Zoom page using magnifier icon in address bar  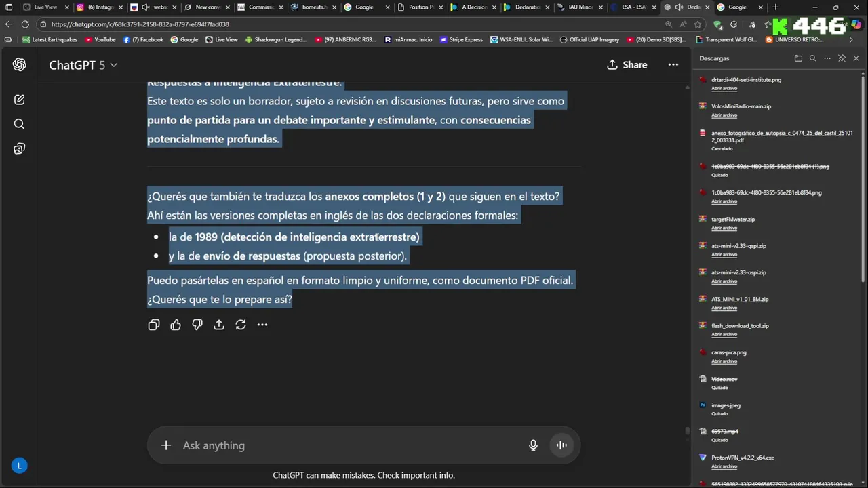click(669, 24)
